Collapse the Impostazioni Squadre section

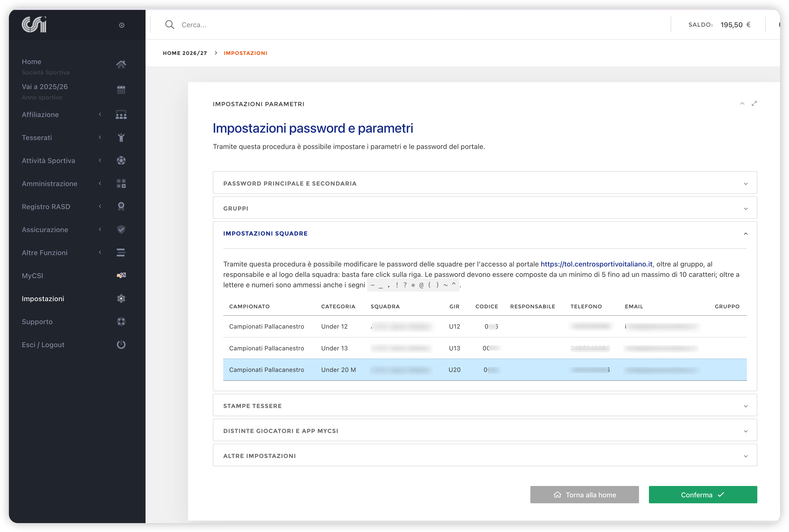485,233
